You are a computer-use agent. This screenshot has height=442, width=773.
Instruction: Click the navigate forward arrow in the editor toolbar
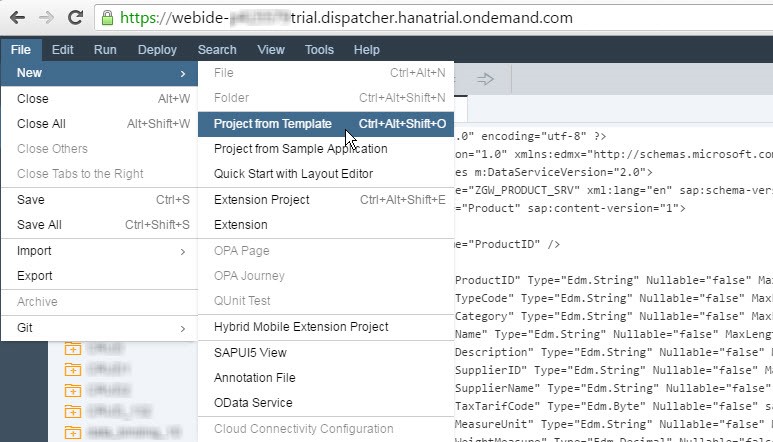[x=485, y=79]
